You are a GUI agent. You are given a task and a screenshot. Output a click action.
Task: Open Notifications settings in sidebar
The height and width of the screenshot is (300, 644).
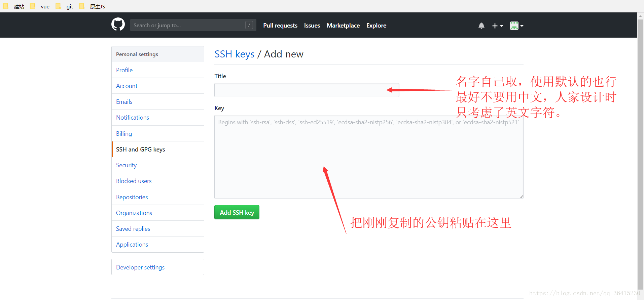coord(158,118)
